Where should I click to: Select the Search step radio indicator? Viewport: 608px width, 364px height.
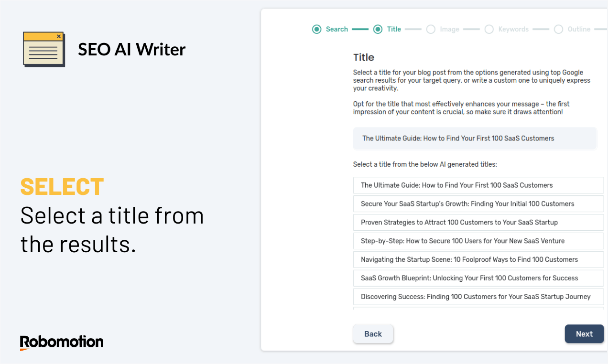tap(316, 29)
